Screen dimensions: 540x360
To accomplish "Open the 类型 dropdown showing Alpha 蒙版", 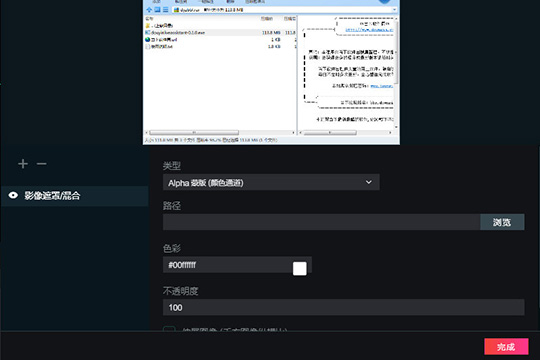I will click(x=271, y=183).
